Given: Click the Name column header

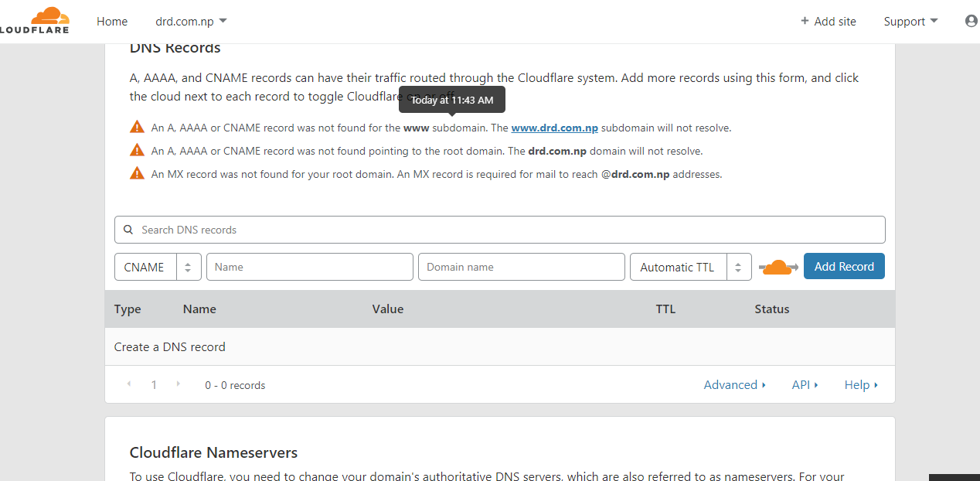Looking at the screenshot, I should click(x=199, y=309).
